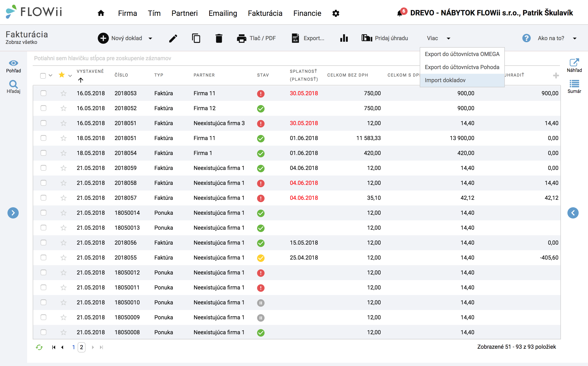Sort by STAV column header

[x=263, y=75]
